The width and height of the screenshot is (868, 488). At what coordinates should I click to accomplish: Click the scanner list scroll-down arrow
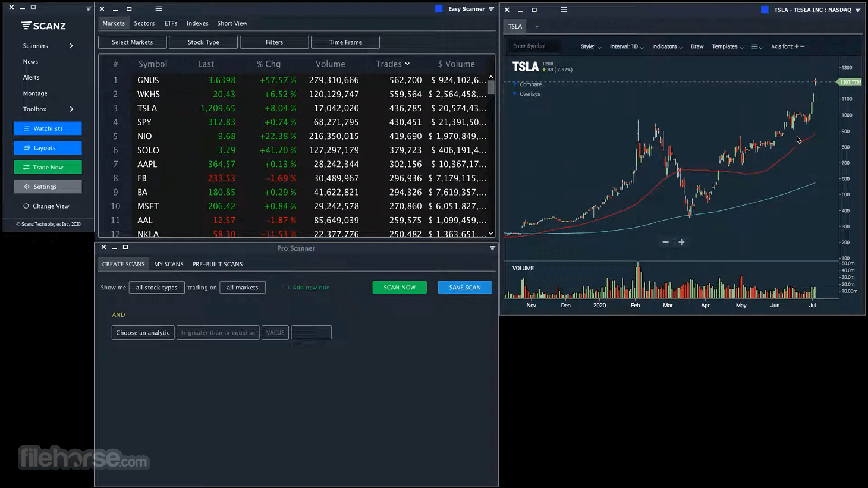tap(491, 234)
